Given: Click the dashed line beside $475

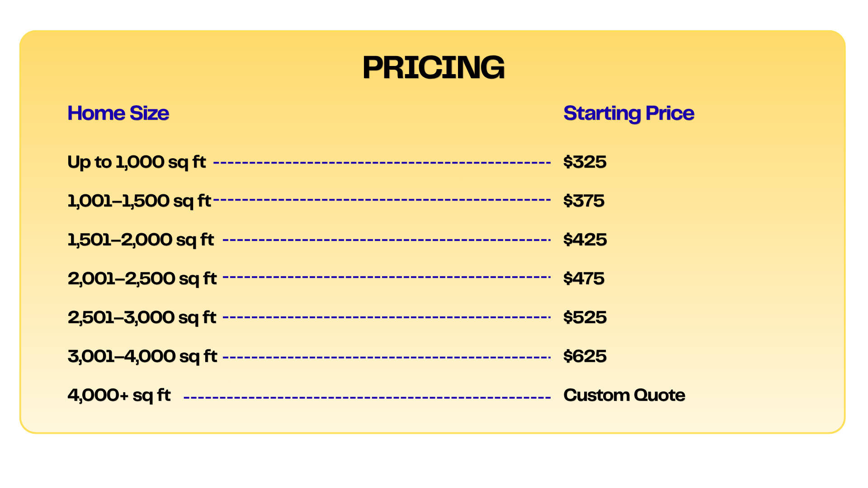Looking at the screenshot, I should click(387, 277).
